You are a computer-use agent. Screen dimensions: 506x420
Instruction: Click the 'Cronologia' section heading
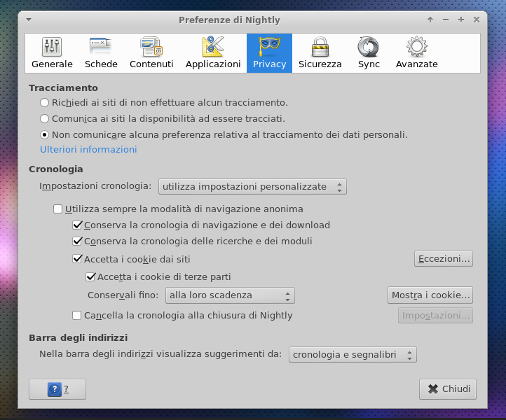[56, 169]
